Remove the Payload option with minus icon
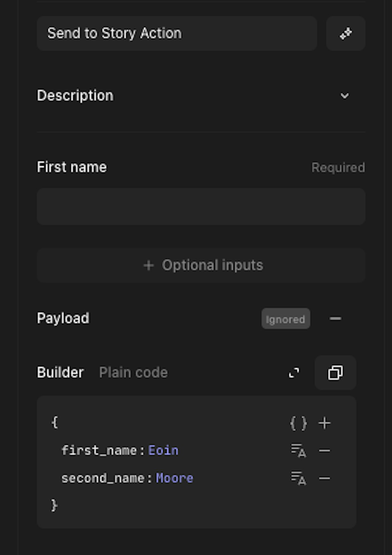Image resolution: width=392 pixels, height=555 pixels. [x=335, y=319]
